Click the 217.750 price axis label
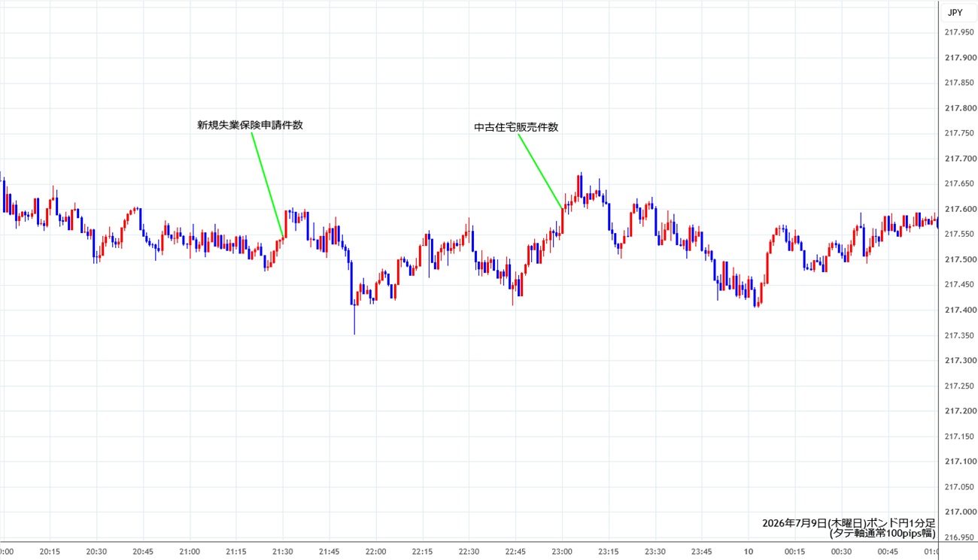 click(x=959, y=133)
